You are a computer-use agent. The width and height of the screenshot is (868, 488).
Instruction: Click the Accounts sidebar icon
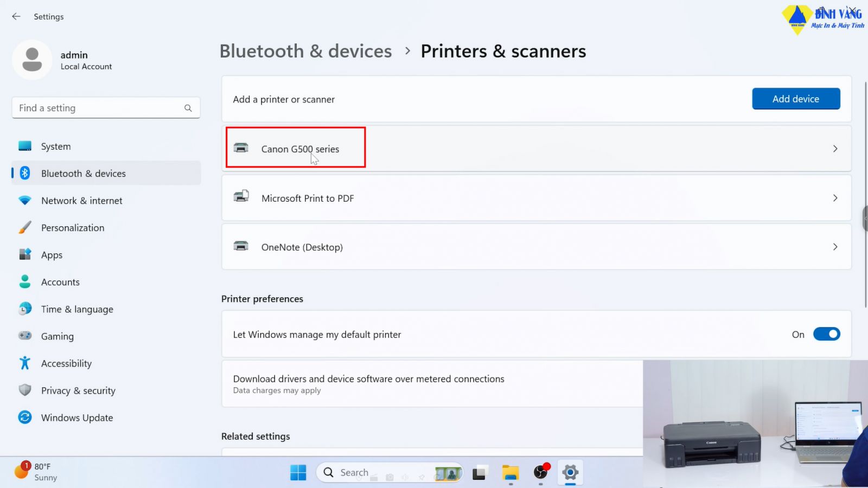(x=25, y=281)
